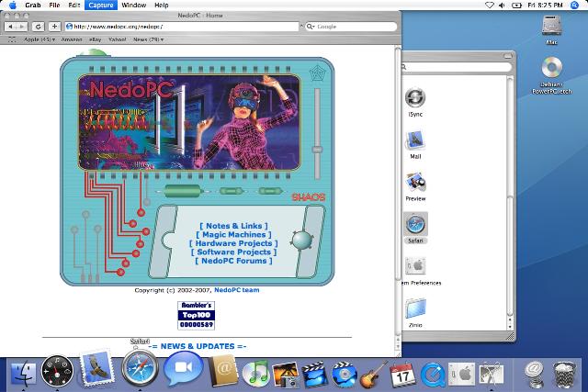Launch Dashboard from the Dock
The height and width of the screenshot is (392, 588).
[x=57, y=371]
